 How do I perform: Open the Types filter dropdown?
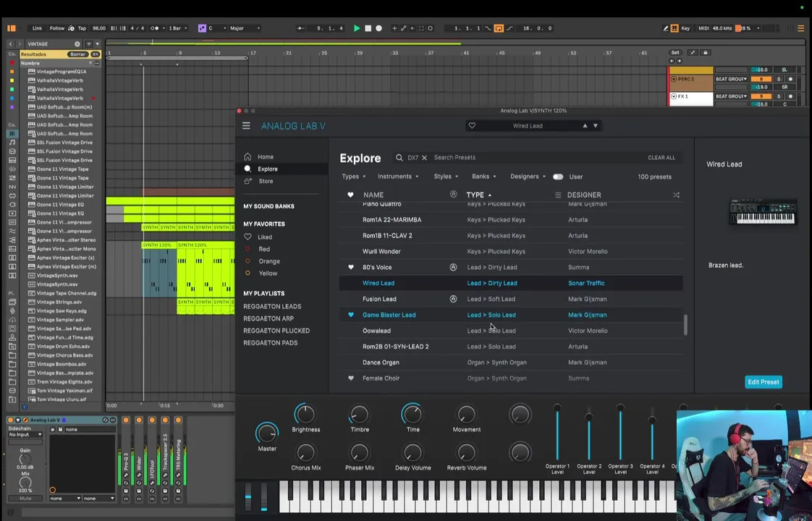(354, 177)
